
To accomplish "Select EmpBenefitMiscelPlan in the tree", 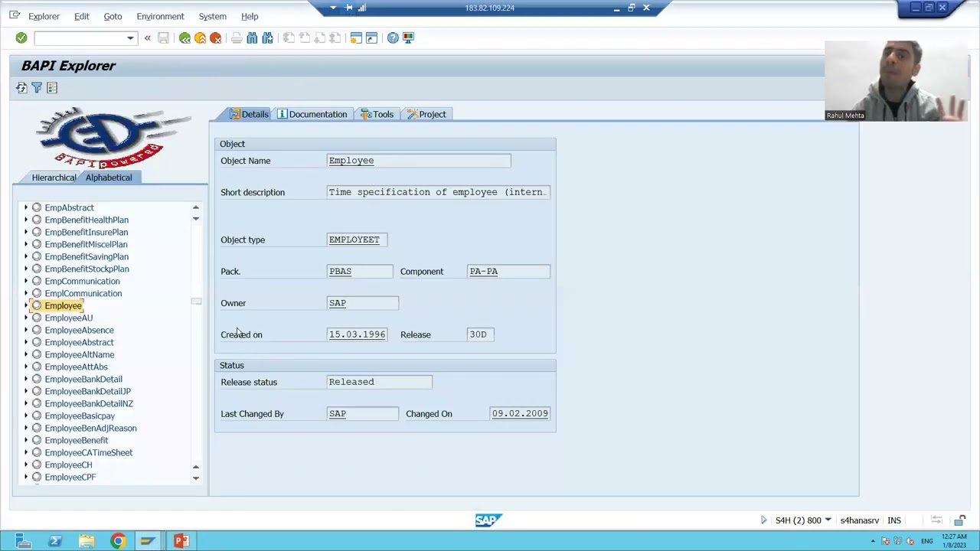I will pos(86,244).
